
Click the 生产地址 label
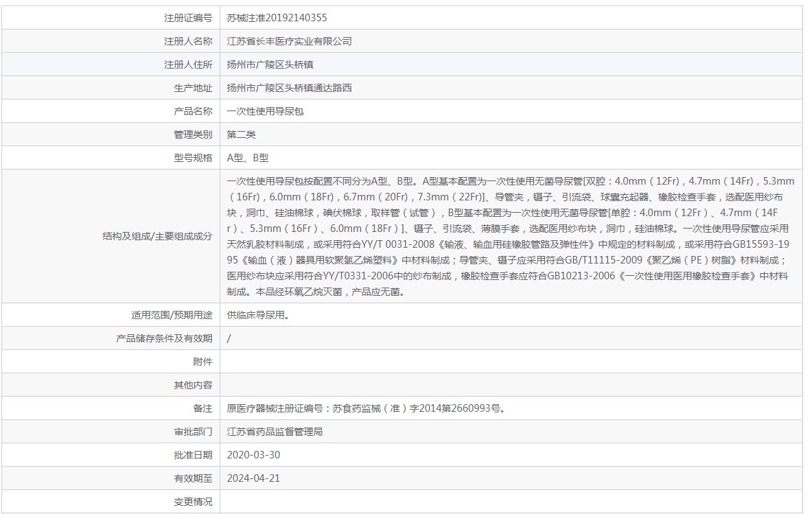(x=193, y=88)
